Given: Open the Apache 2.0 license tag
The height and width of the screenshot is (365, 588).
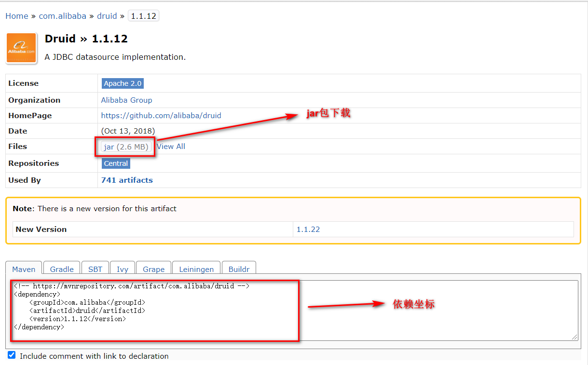Looking at the screenshot, I should (x=123, y=83).
